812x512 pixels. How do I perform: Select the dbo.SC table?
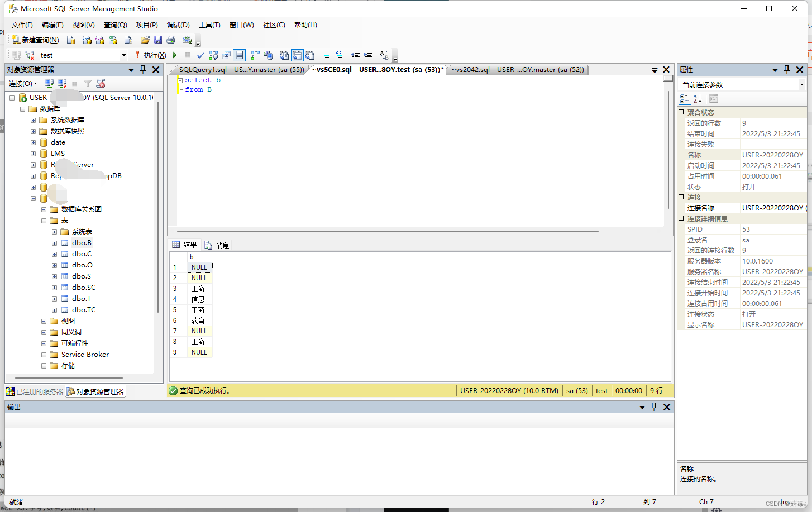pyautogui.click(x=83, y=288)
